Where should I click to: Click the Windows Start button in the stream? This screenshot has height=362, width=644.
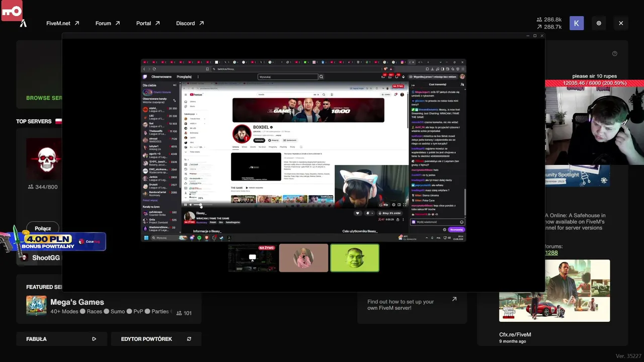[x=146, y=238]
